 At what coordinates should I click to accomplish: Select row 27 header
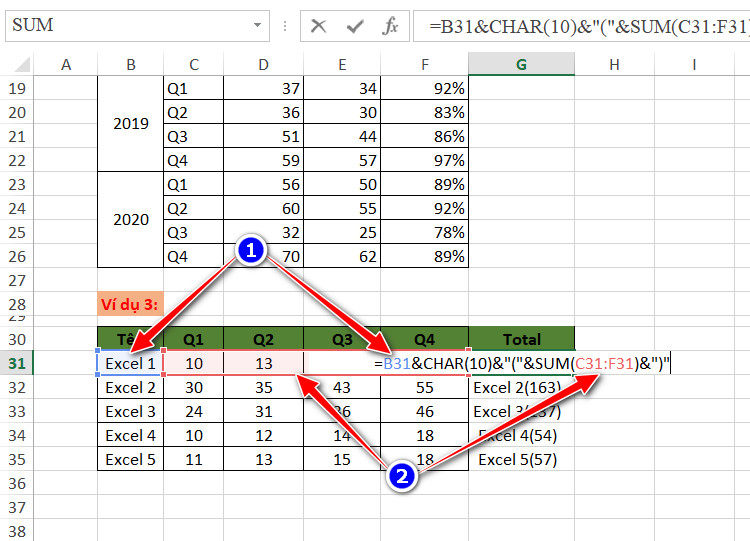pyautogui.click(x=17, y=280)
